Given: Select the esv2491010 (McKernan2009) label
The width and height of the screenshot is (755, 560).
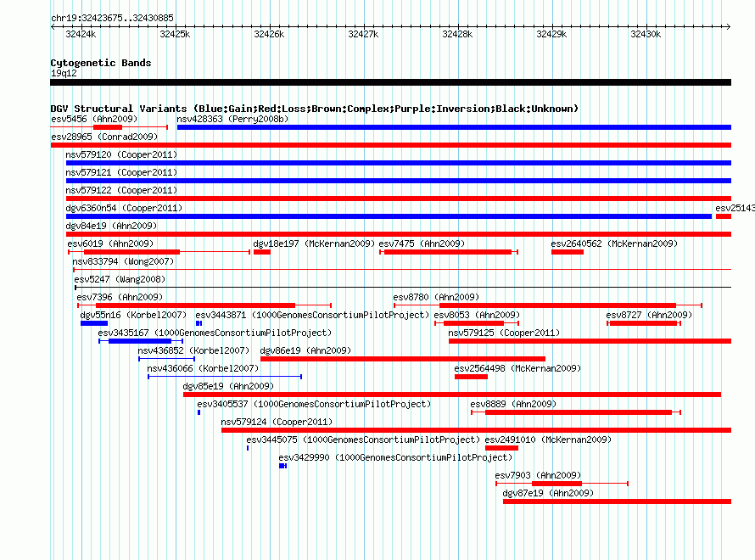Looking at the screenshot, I should (548, 440).
